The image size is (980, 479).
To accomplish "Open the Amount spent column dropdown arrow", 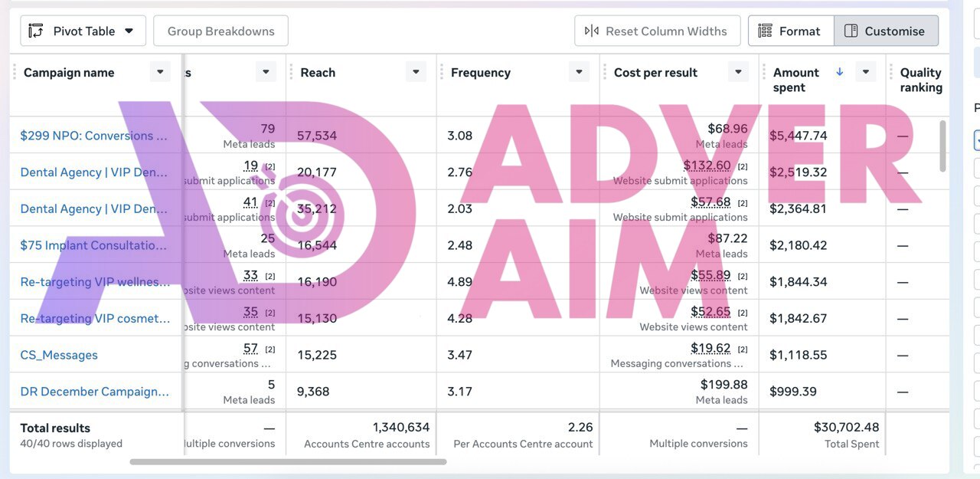I will coord(865,72).
